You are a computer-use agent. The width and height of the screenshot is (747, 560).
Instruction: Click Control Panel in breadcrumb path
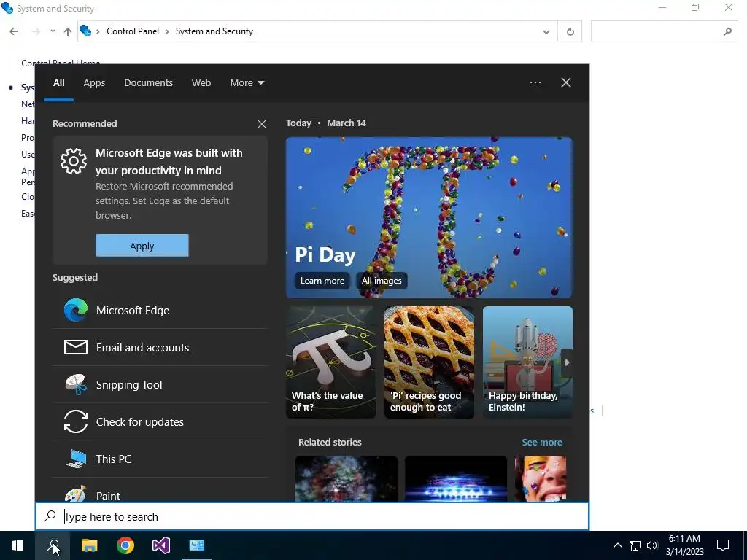(x=133, y=31)
